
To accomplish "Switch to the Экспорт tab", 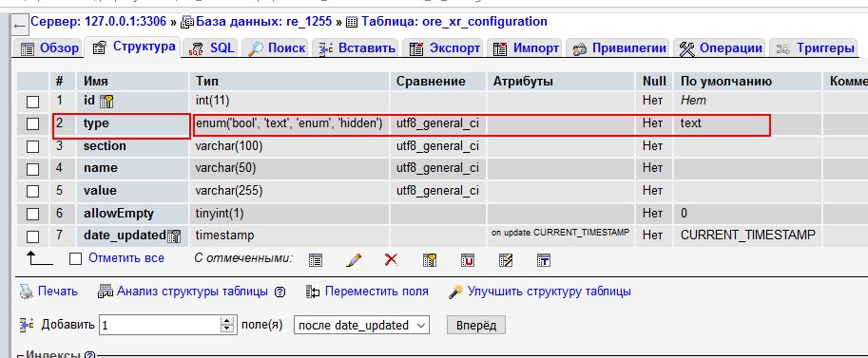I will point(444,48).
